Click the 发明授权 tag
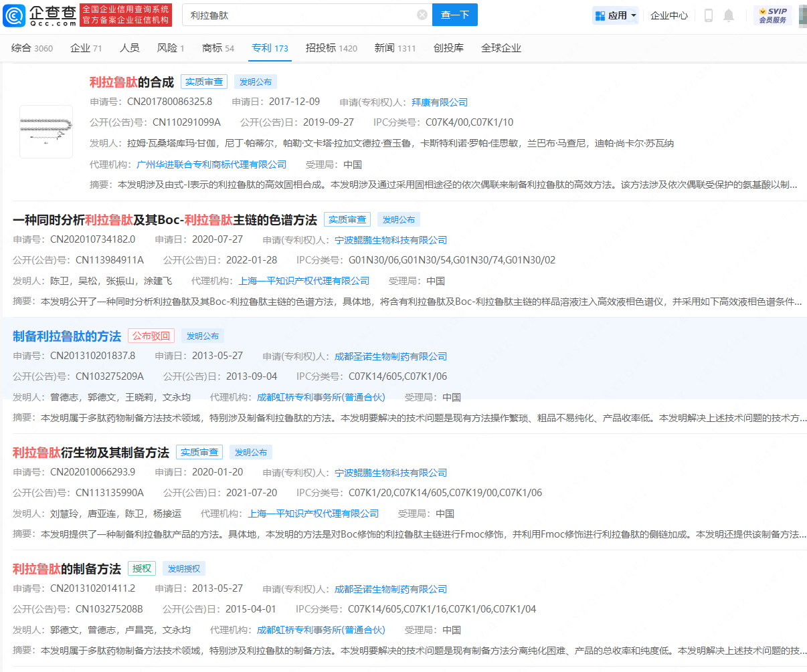807x672 pixels. pos(184,569)
